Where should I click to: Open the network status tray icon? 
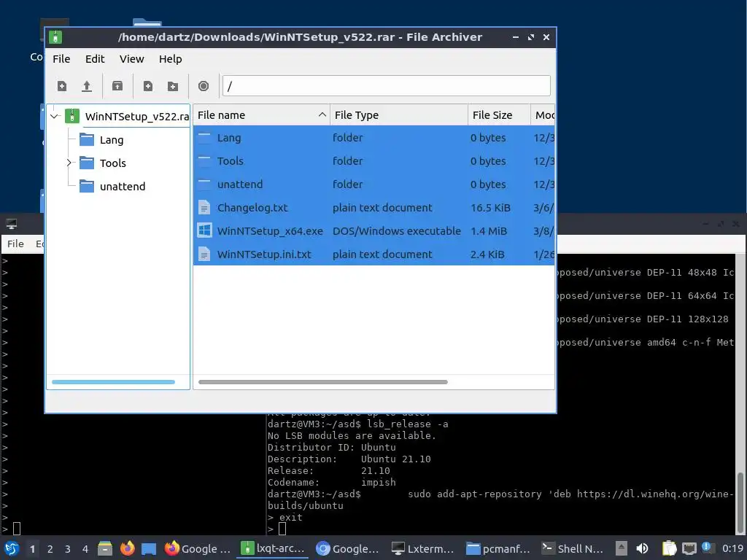[x=689, y=548]
